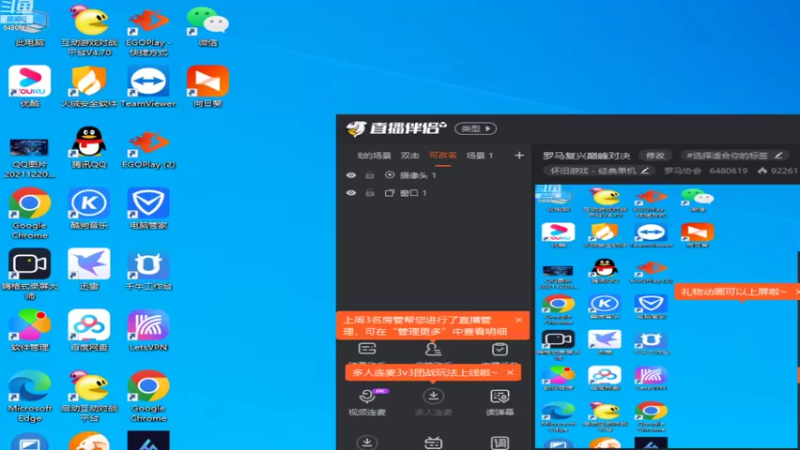Launch the TeamViewer desktop icon
800x450 pixels.
point(148,86)
